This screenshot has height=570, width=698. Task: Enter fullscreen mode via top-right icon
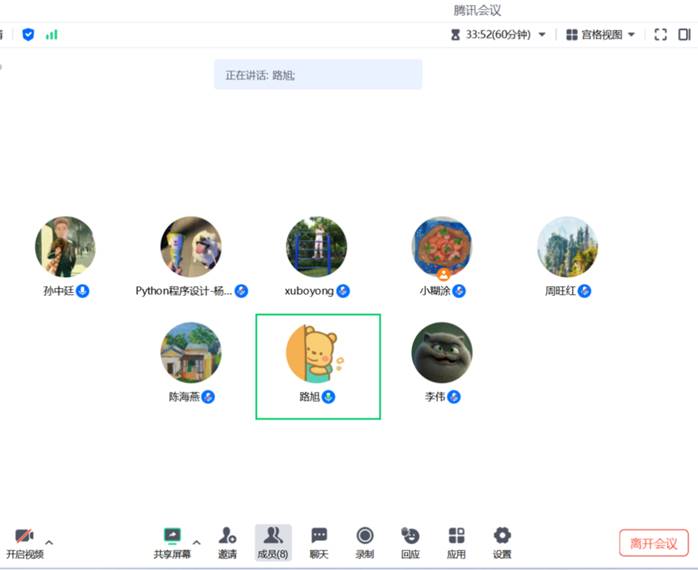(660, 34)
